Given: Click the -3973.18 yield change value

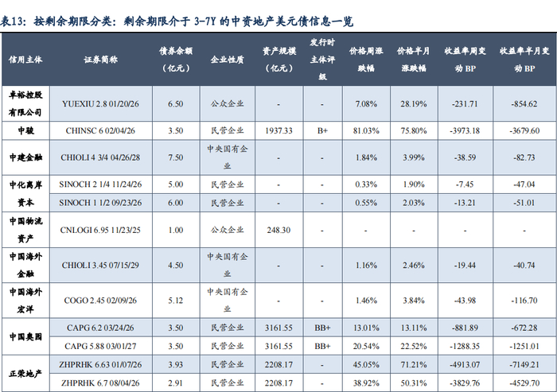Looking at the screenshot, I should click(465, 130).
